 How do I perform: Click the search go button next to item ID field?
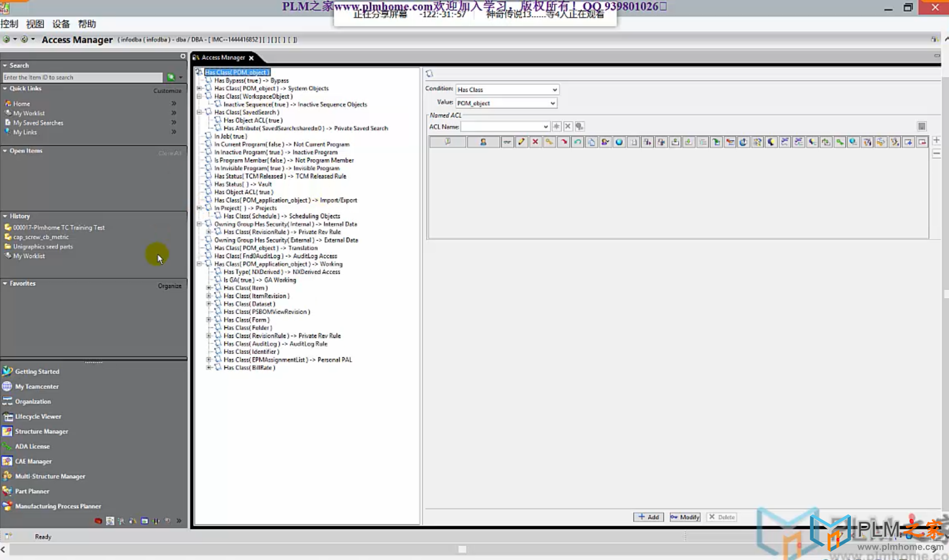tap(171, 78)
